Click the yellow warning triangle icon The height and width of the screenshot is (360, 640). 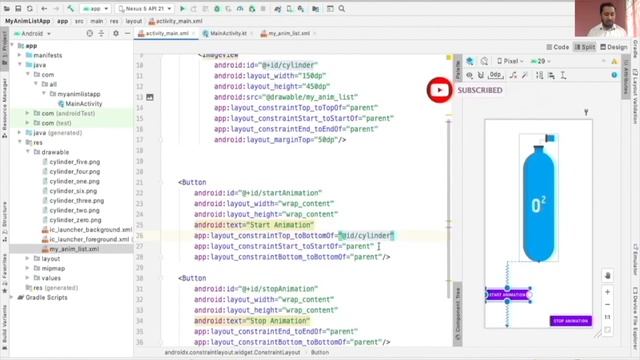click(x=614, y=61)
